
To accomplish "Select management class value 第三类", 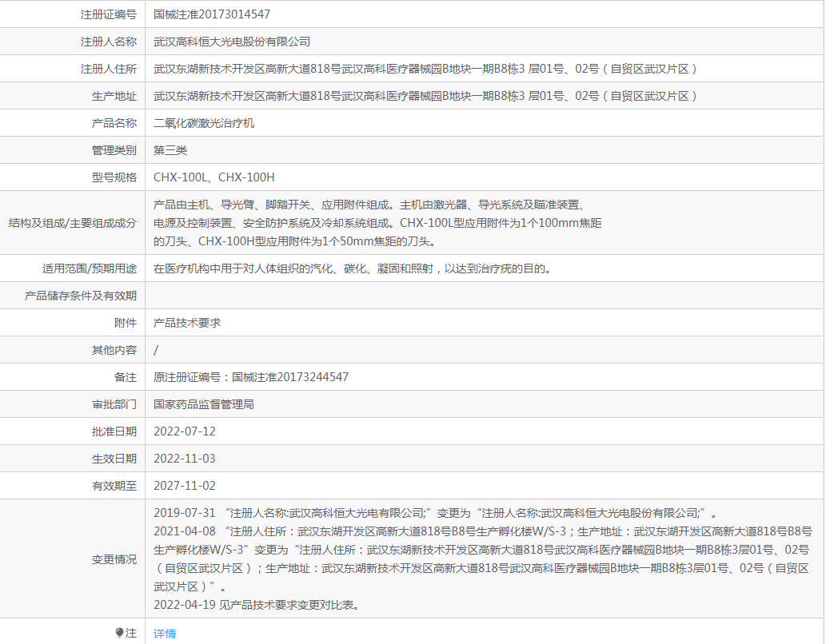I will [x=170, y=150].
